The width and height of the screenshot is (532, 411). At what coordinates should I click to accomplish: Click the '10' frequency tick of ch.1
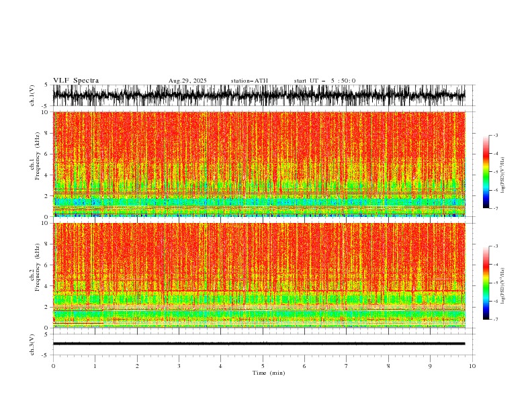[x=46, y=112]
